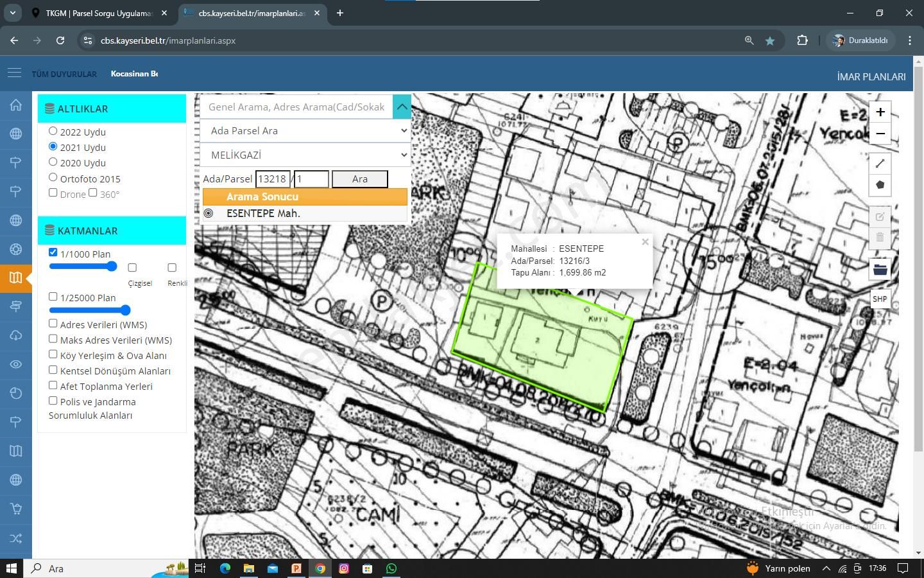Zoom in the map with plus button
Screen dimensions: 924x578
click(x=880, y=112)
